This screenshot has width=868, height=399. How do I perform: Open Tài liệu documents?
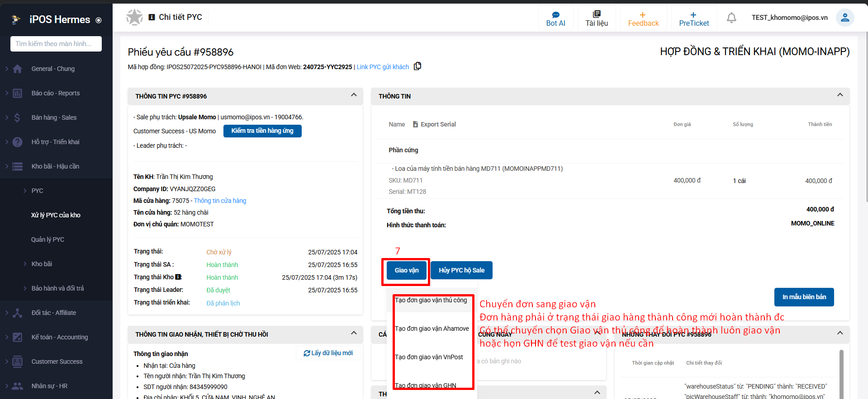click(x=596, y=19)
